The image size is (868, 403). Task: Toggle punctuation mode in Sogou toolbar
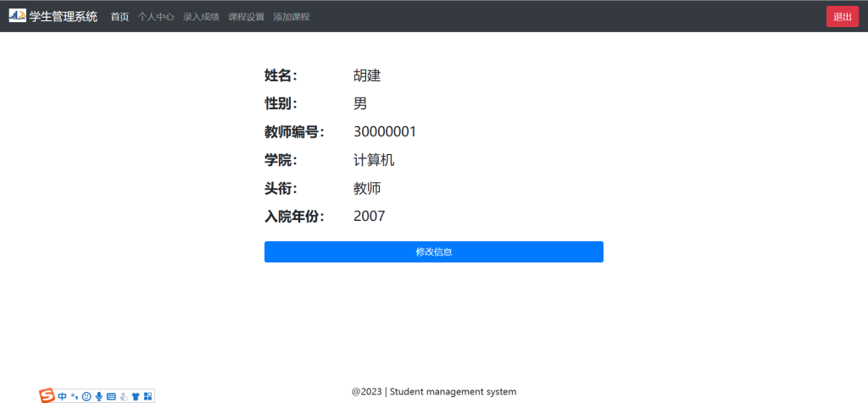pyautogui.click(x=75, y=396)
